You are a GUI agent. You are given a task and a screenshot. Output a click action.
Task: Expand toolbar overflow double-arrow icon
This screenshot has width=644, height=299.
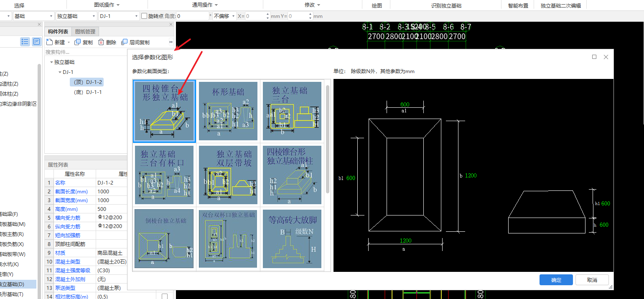[171, 42]
